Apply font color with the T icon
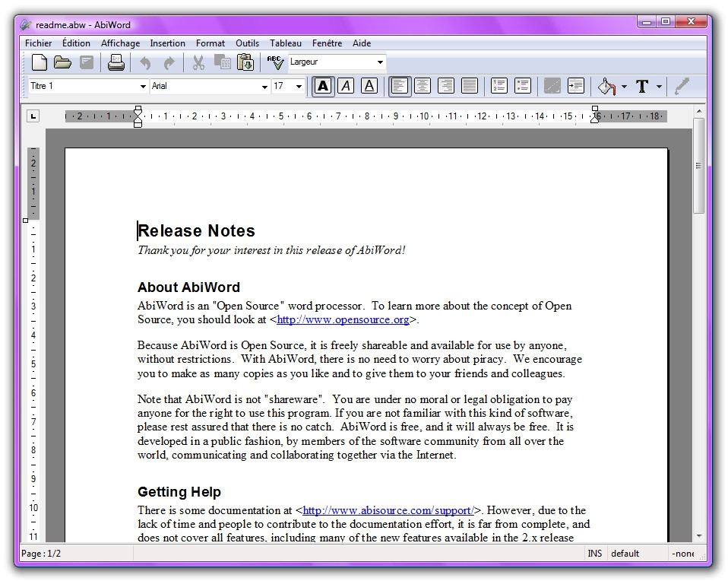This screenshot has width=728, height=581. point(642,86)
